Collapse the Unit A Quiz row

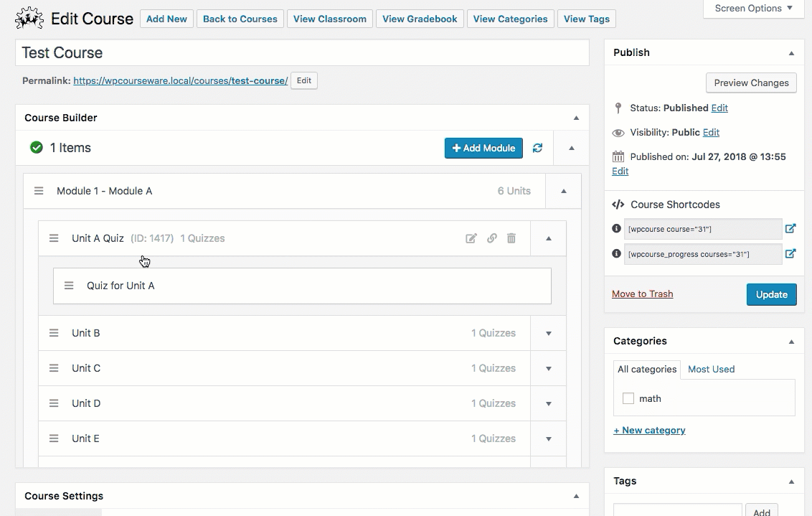[549, 238]
